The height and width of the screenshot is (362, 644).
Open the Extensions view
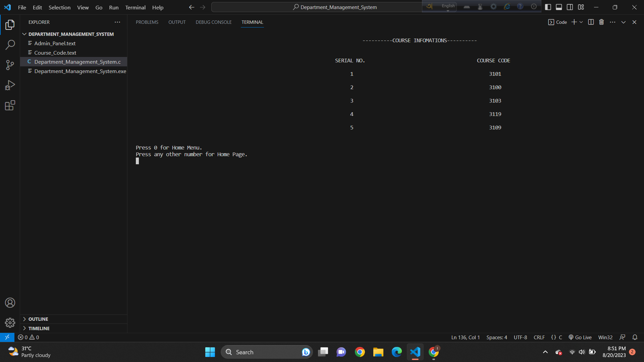(x=10, y=105)
